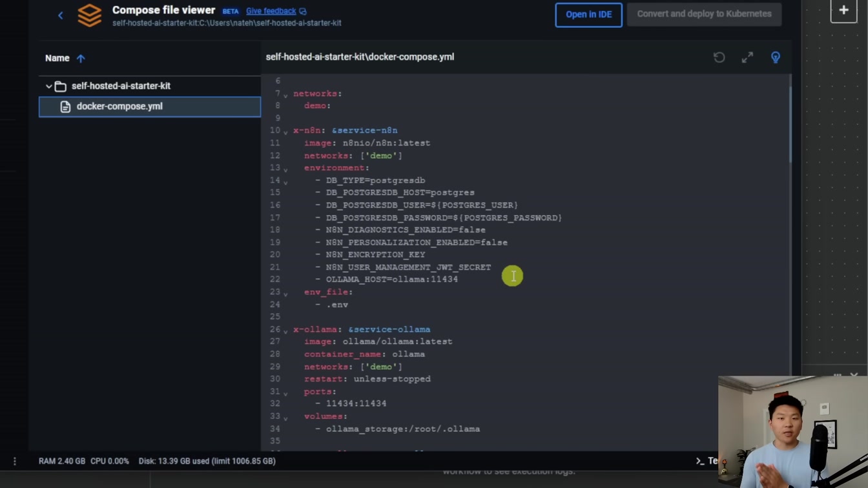Screen dimensions: 868x488
Task: Click the file path heading self-hosted-ai-starter-kit\docker-compose.yml
Action: pos(360,57)
